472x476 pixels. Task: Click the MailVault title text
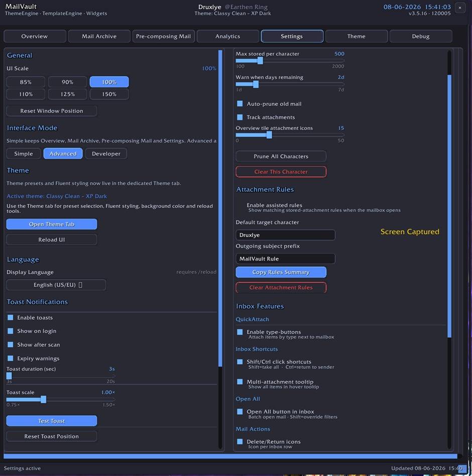(x=21, y=7)
